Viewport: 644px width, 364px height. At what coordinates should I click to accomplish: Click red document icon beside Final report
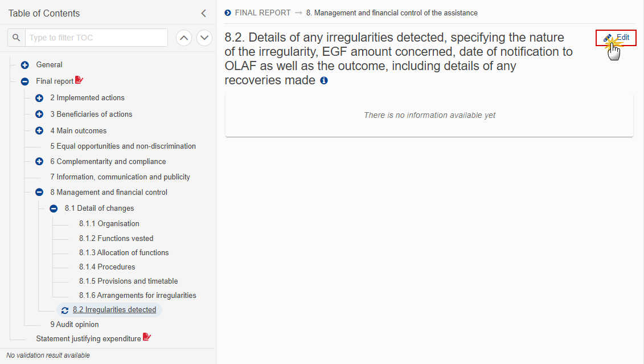point(79,80)
